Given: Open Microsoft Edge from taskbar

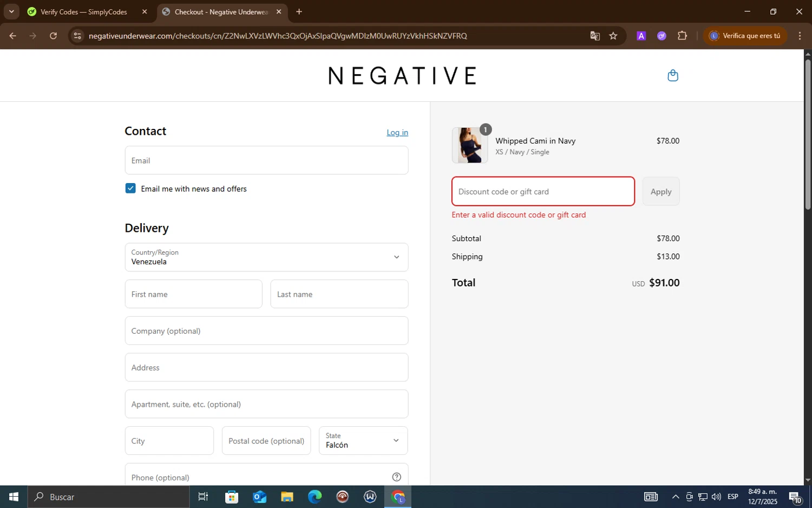Looking at the screenshot, I should [315, 497].
